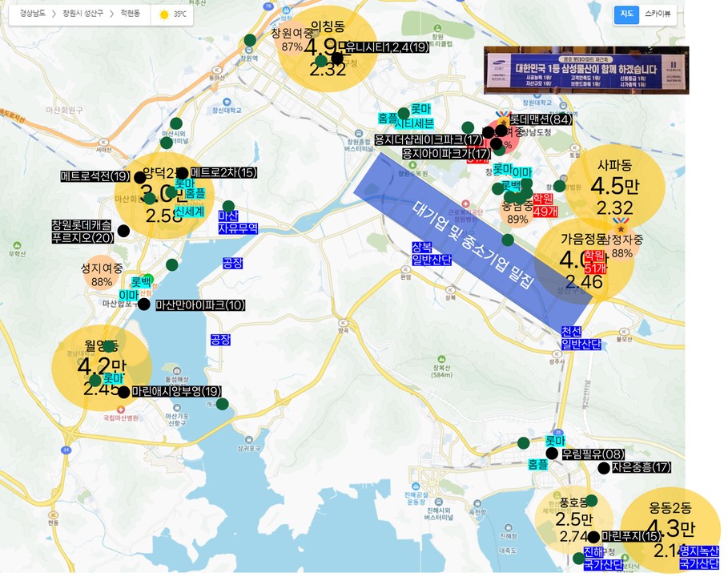Select black marker beside 마린애시앙부영(19)
The height and width of the screenshot is (577, 728).
coord(123,392)
